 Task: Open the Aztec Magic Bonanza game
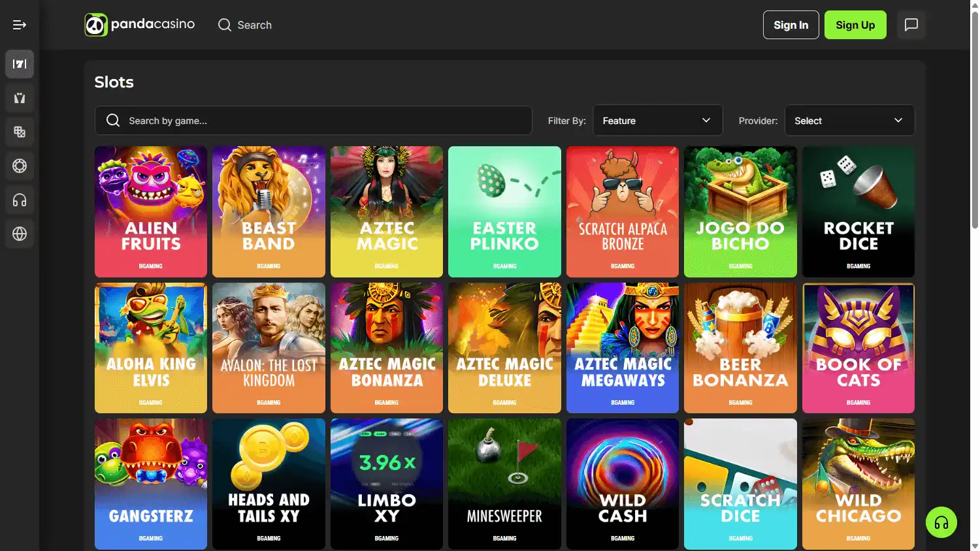(387, 348)
